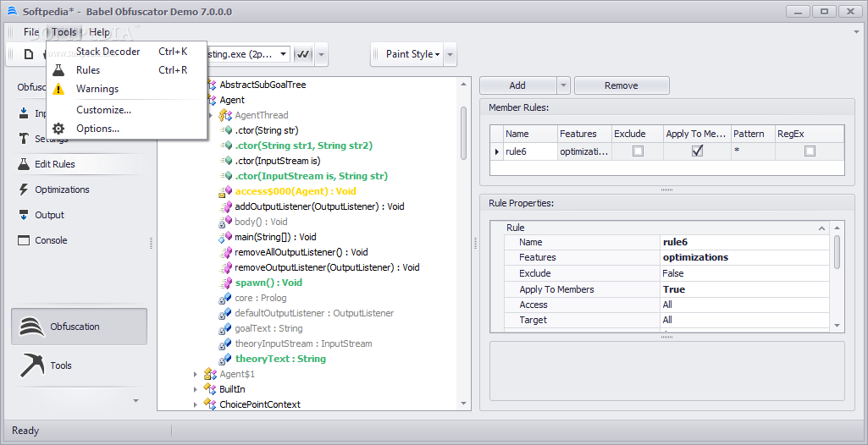
Task: Click the method icon next to spawn() : Void
Action: click(225, 283)
